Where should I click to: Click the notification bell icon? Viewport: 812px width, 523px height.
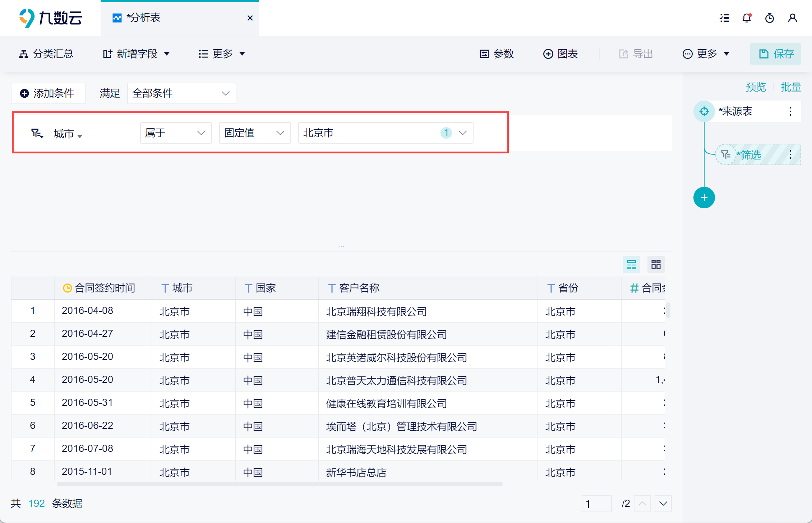tap(747, 18)
